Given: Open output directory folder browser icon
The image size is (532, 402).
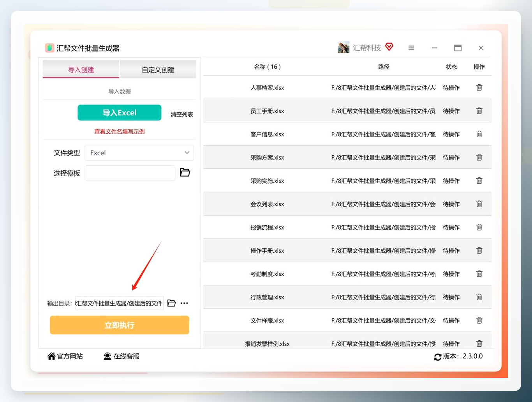Looking at the screenshot, I should coord(171,303).
